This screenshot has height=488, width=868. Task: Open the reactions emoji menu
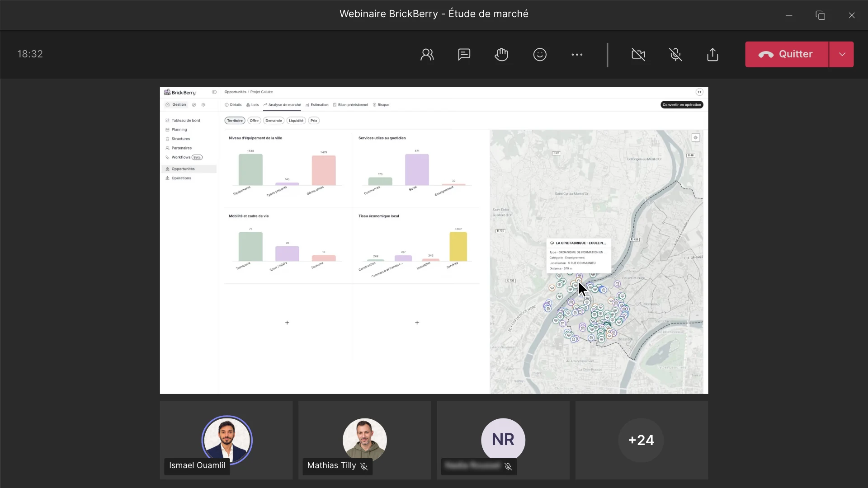point(540,54)
